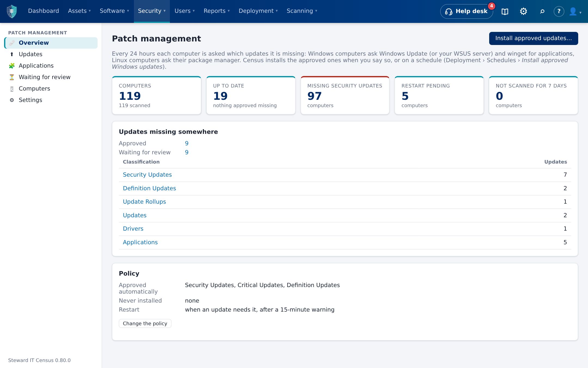Open the Updates classification link in table

(135, 215)
